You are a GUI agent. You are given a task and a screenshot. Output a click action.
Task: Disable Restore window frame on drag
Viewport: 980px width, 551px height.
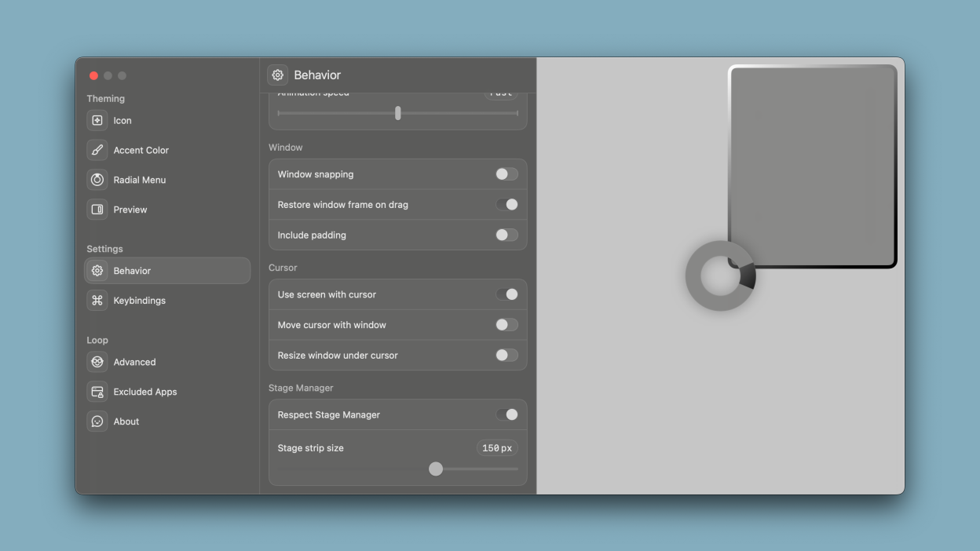(506, 205)
